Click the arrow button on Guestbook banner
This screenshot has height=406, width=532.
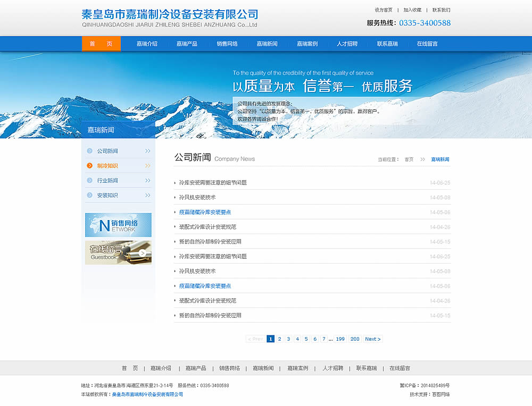coord(143,253)
